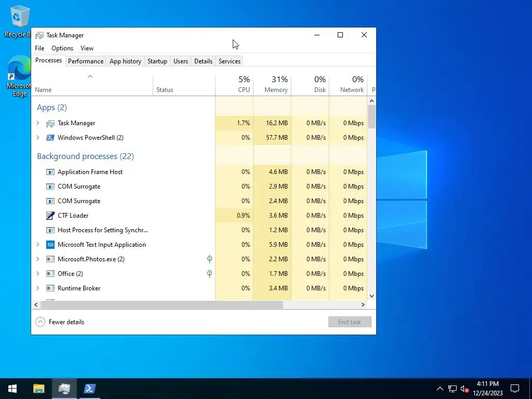Sort by the Network column header
Viewport: 532px width, 399px height.
point(349,85)
